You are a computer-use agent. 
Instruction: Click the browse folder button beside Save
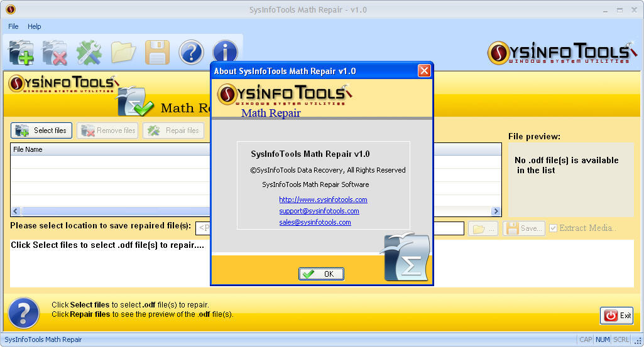pos(483,228)
